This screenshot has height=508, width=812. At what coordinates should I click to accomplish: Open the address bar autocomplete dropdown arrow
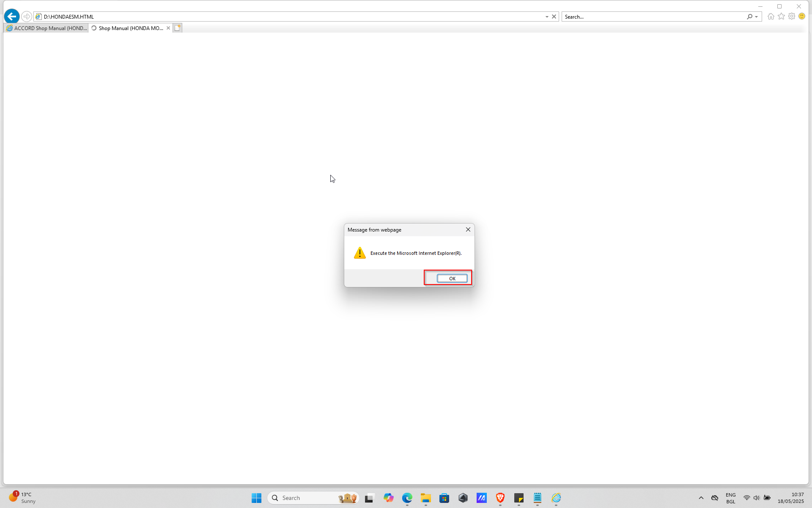(547, 17)
